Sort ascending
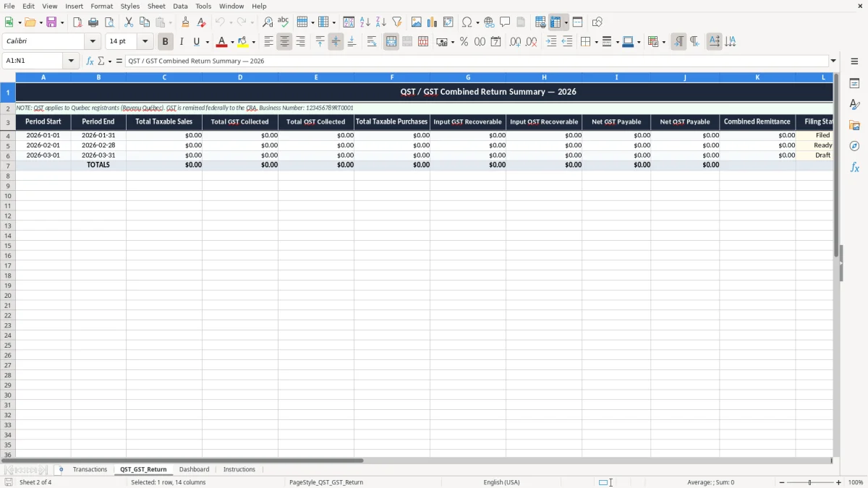 coord(365,22)
